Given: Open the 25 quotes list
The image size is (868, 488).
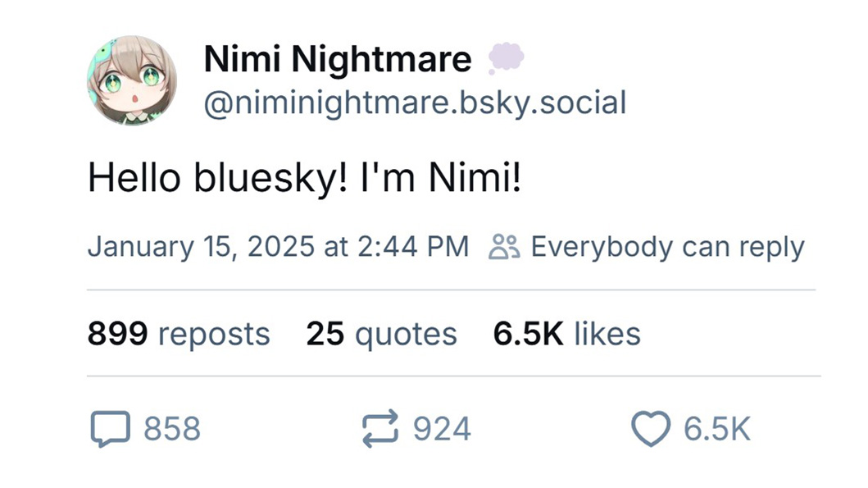Looking at the screenshot, I should pos(381,334).
